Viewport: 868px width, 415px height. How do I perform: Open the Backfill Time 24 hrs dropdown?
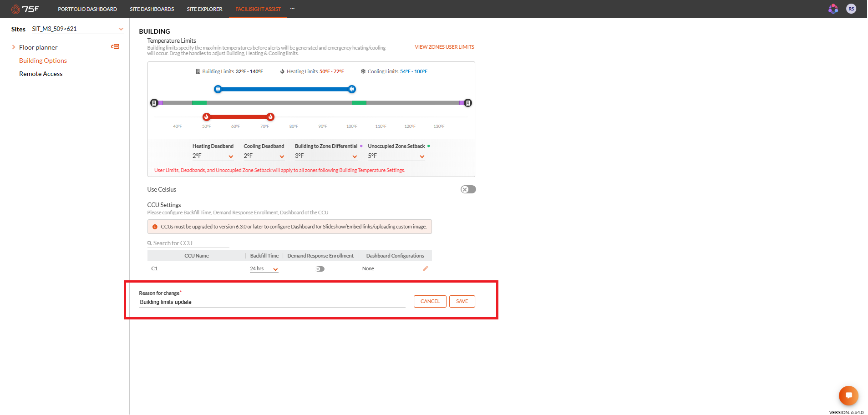pos(264,269)
